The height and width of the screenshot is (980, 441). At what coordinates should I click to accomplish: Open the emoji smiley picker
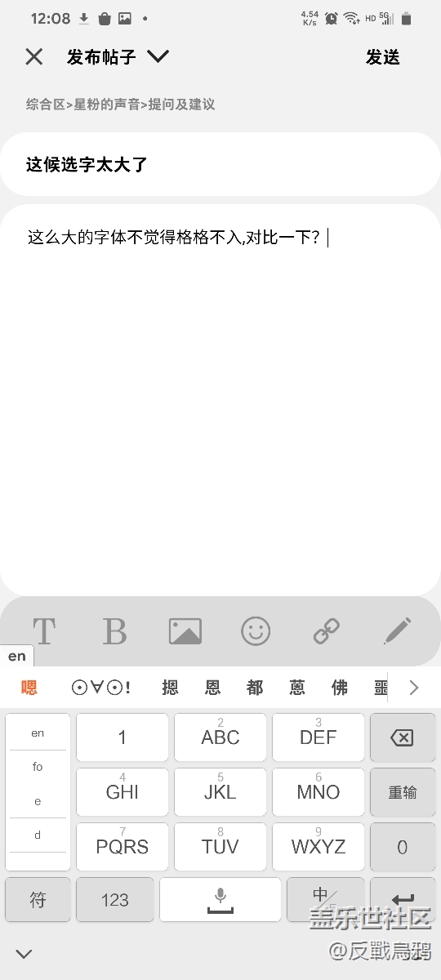(256, 631)
